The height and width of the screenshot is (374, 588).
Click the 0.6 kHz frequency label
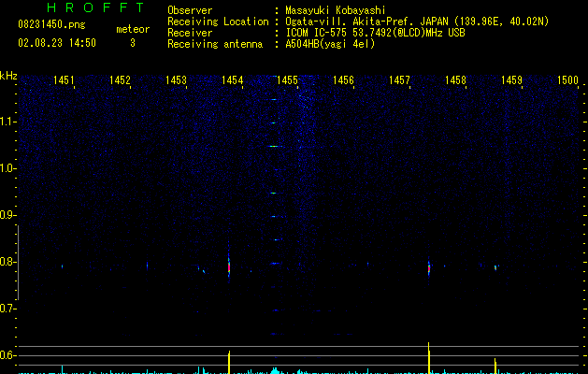coord(7,355)
